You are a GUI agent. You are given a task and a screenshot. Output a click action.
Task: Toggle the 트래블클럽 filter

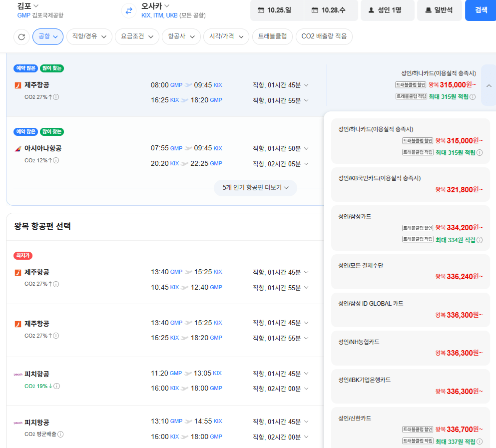(x=272, y=36)
